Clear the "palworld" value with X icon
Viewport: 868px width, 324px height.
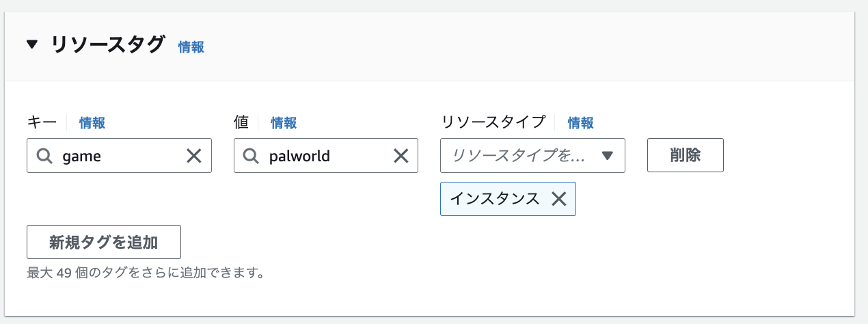[401, 156]
